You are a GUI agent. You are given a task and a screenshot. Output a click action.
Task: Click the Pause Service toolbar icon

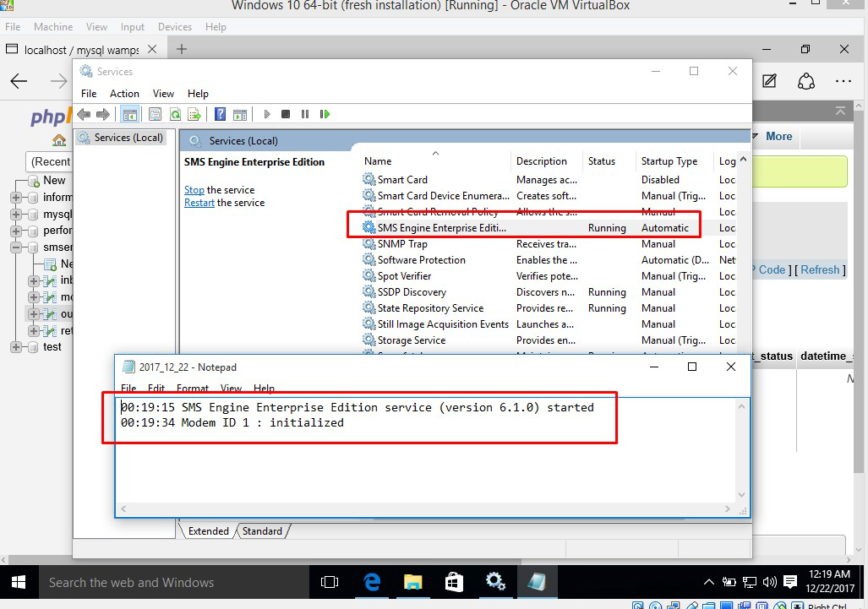(x=305, y=114)
